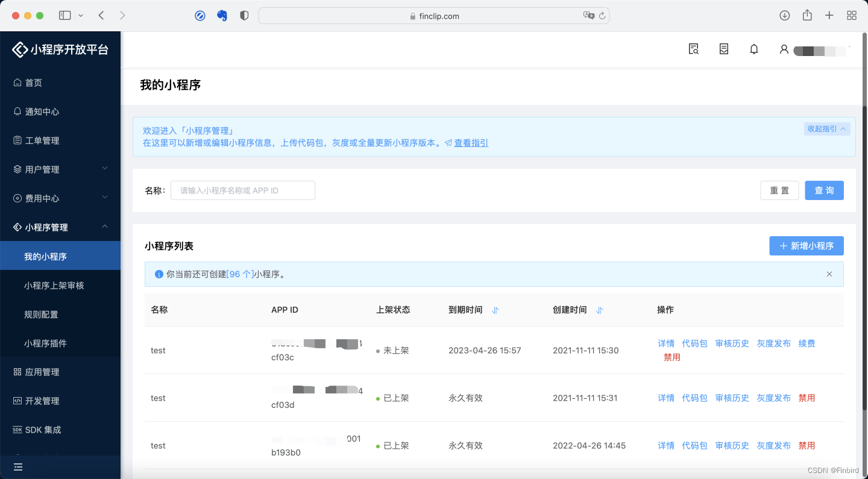This screenshot has width=868, height=479.
Task: Click the 查询 search button
Action: 824,190
